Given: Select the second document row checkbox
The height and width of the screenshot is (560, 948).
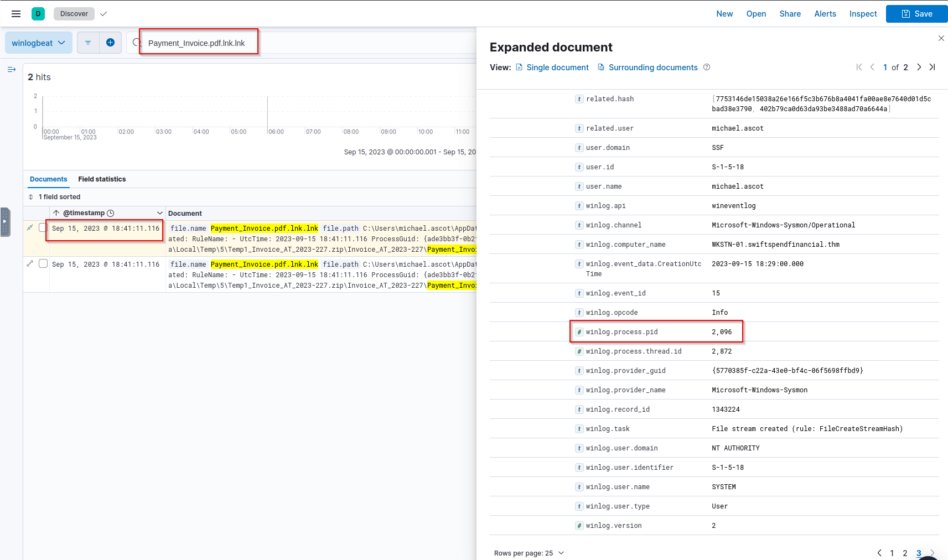Looking at the screenshot, I should [43, 263].
